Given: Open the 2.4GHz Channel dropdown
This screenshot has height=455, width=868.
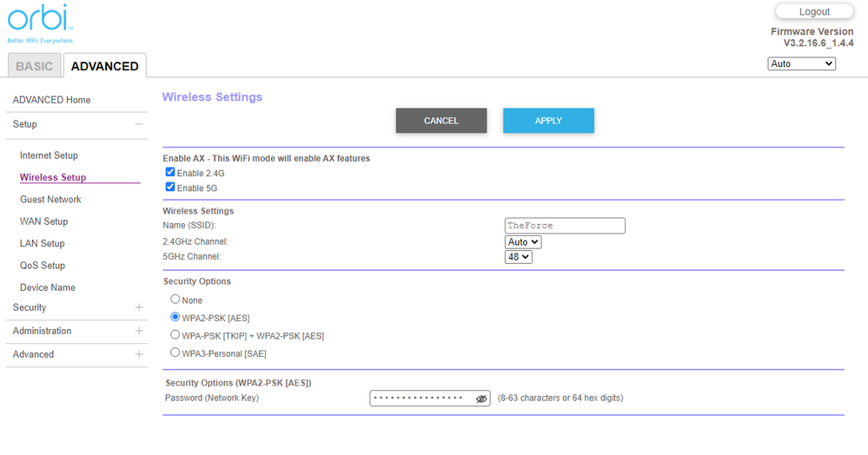Looking at the screenshot, I should click(x=523, y=242).
